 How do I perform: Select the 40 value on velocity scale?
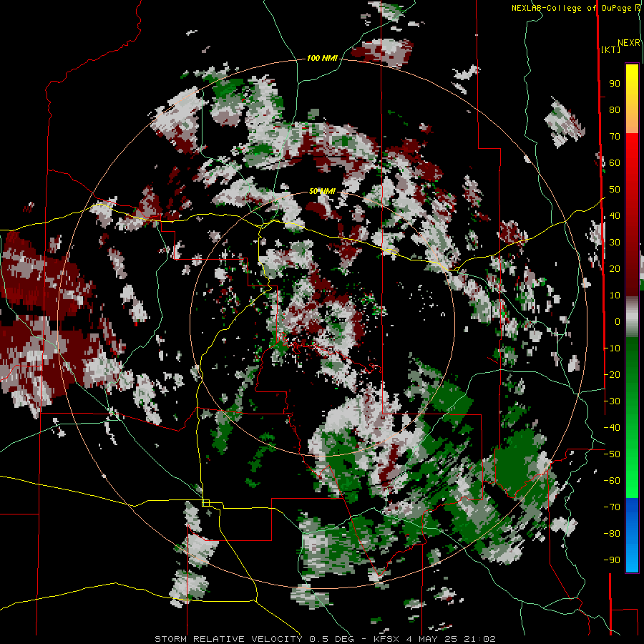[615, 216]
